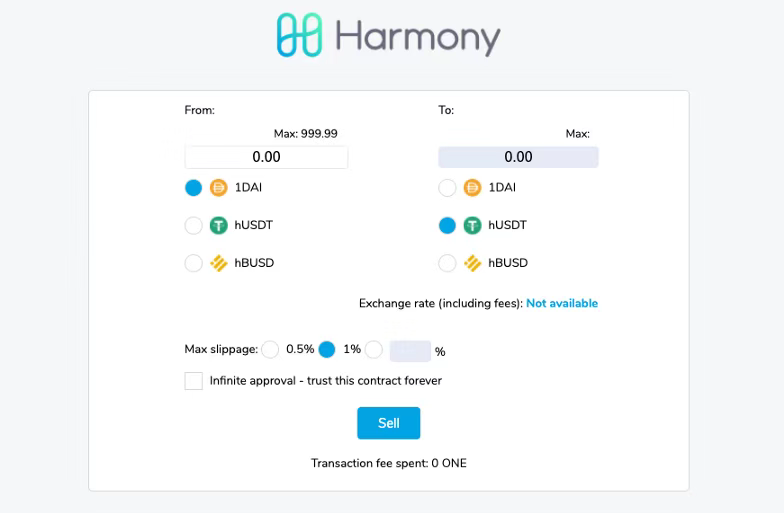The height and width of the screenshot is (513, 784).
Task: Focus the custom slippage percent field
Action: (x=410, y=351)
